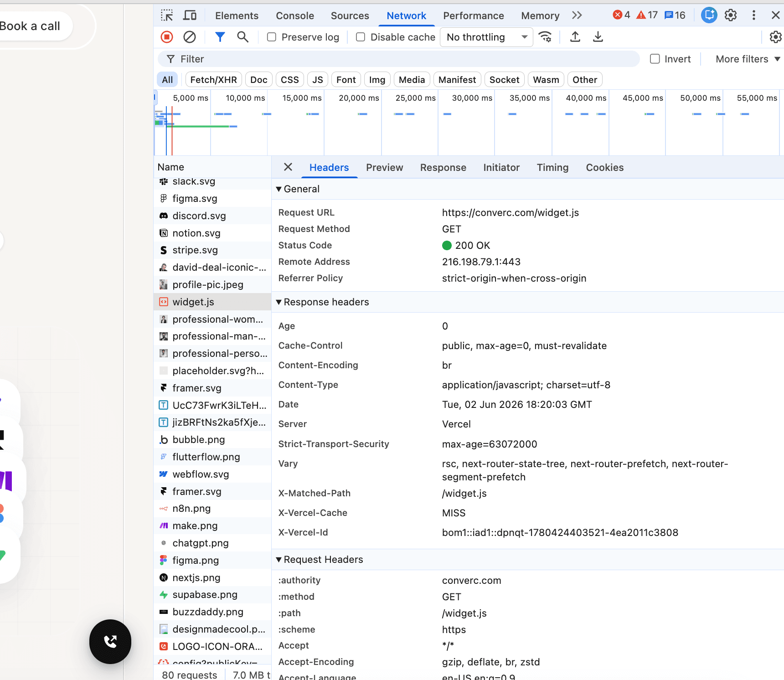Toggle the network filter funnel icon
This screenshot has height=680, width=784.
(220, 37)
